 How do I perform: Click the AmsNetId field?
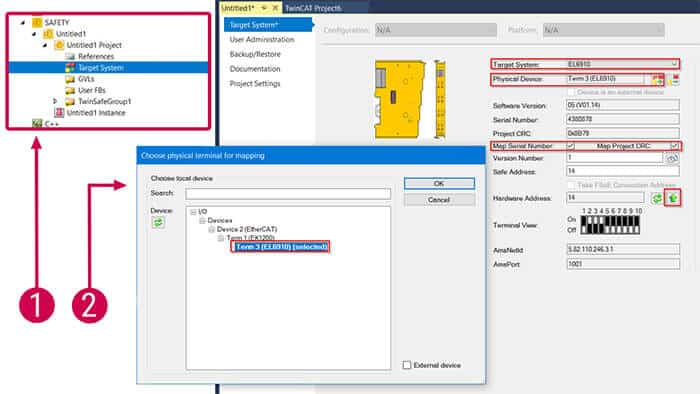(x=623, y=249)
